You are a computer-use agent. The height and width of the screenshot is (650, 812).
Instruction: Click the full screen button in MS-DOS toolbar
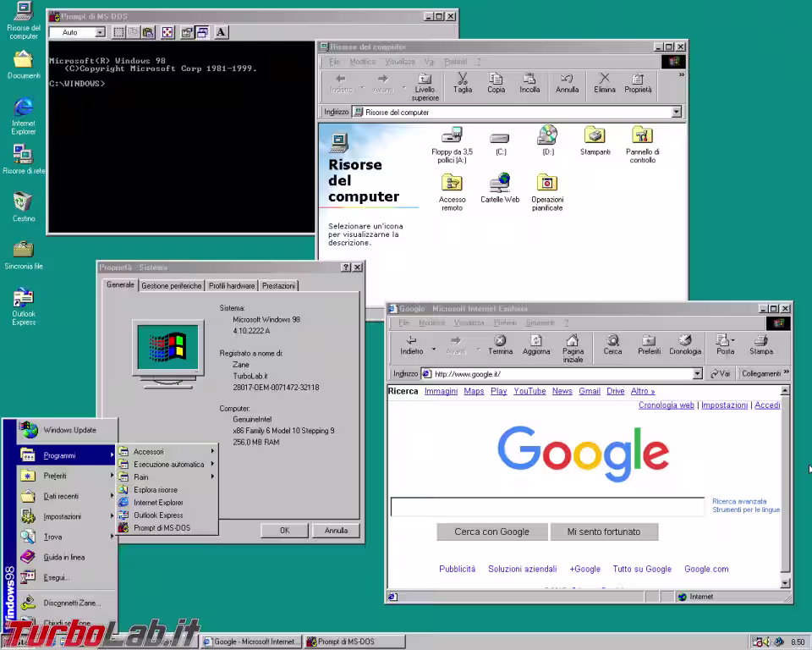click(x=167, y=32)
